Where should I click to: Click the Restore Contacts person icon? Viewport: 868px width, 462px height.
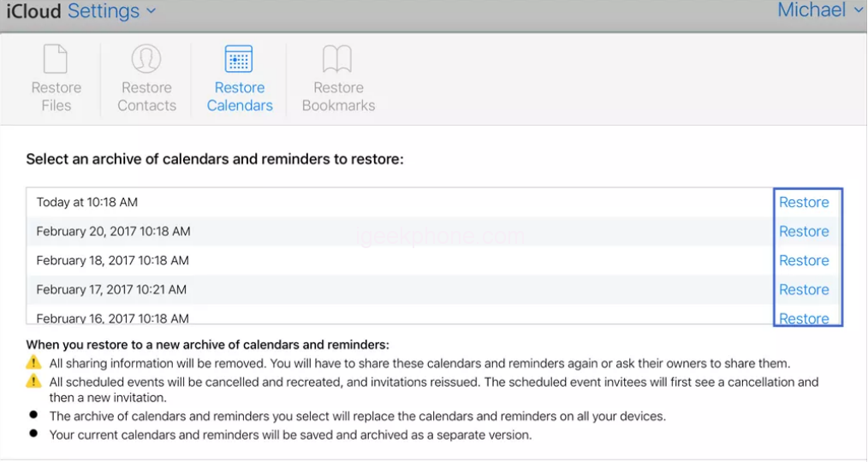[x=146, y=59]
